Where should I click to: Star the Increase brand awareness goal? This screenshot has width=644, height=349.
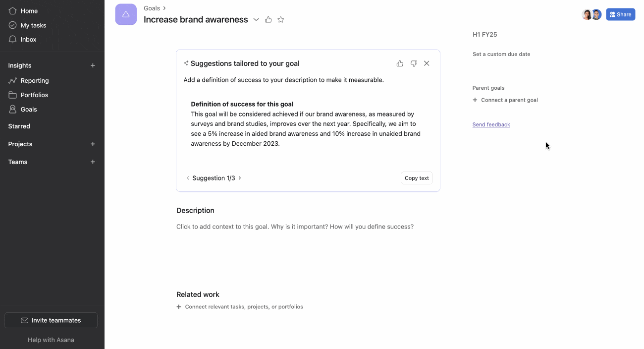[281, 20]
